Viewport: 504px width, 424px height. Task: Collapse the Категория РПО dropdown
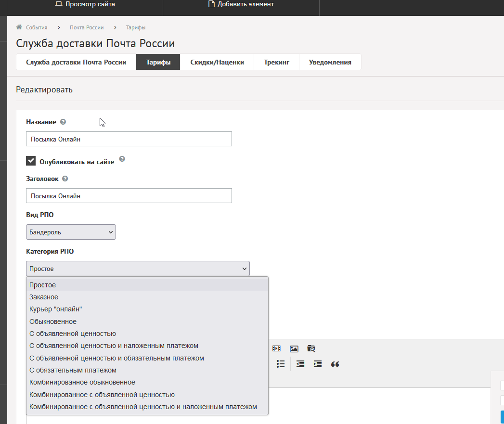pos(138,269)
